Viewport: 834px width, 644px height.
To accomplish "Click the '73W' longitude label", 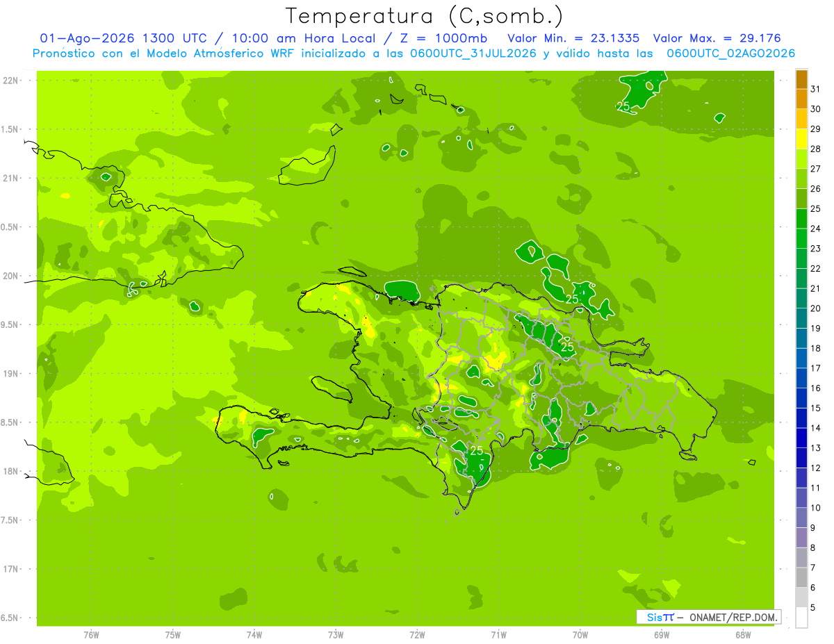I will coord(336,634).
